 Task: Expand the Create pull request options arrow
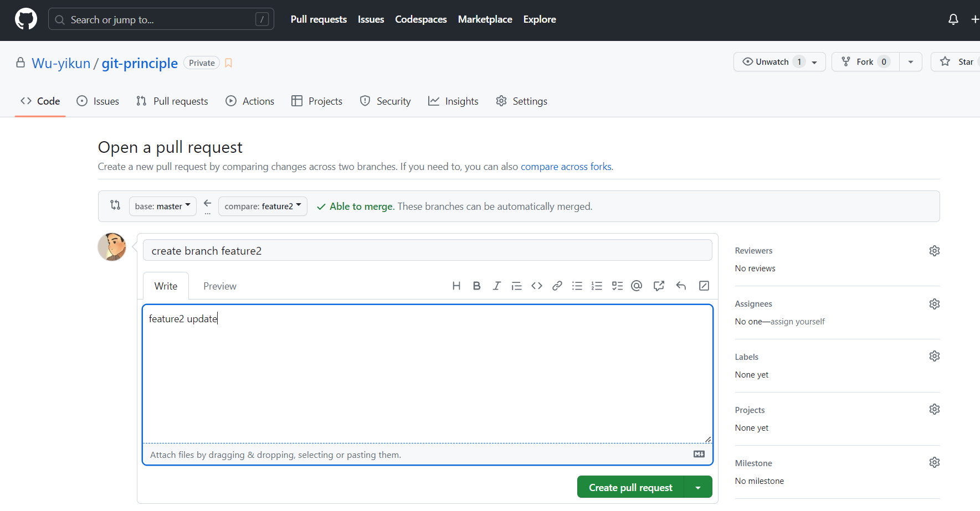click(x=698, y=488)
